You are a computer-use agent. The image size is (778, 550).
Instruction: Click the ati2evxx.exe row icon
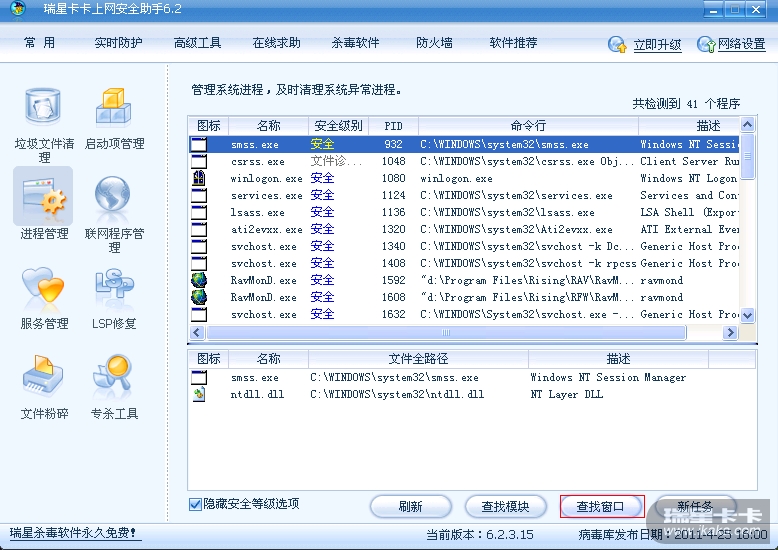[x=199, y=229]
